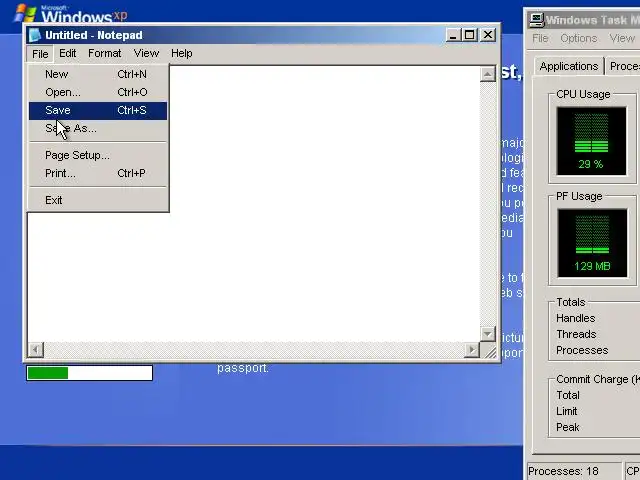Select Save in the File menu

pyautogui.click(x=98, y=110)
